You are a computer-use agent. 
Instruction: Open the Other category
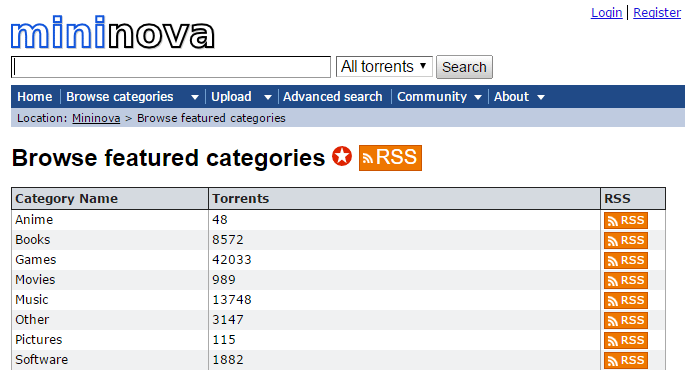pos(32,320)
